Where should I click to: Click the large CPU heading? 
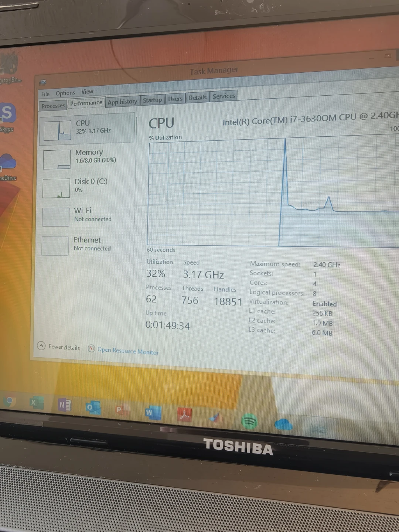(x=161, y=123)
